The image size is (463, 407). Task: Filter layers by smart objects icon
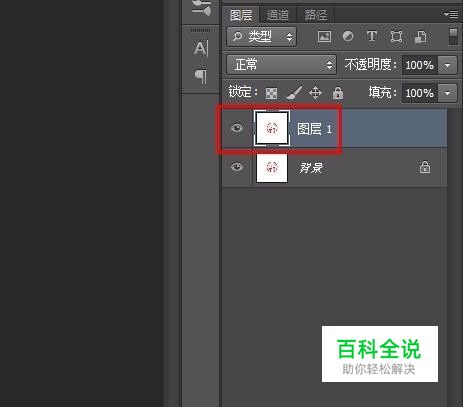[421, 37]
